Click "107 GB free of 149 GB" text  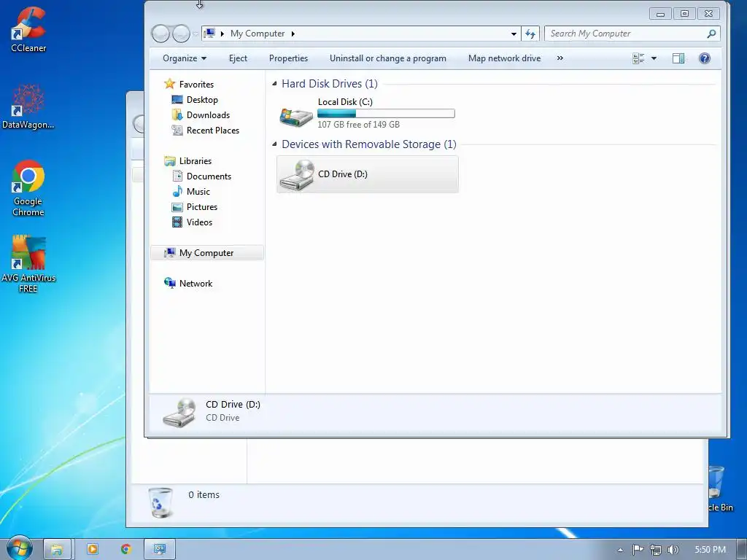click(x=358, y=124)
